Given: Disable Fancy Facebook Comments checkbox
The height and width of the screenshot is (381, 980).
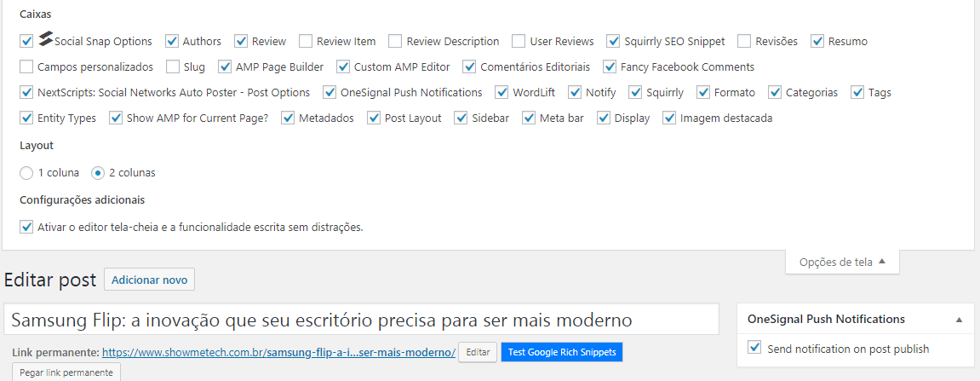Looking at the screenshot, I should click(610, 66).
